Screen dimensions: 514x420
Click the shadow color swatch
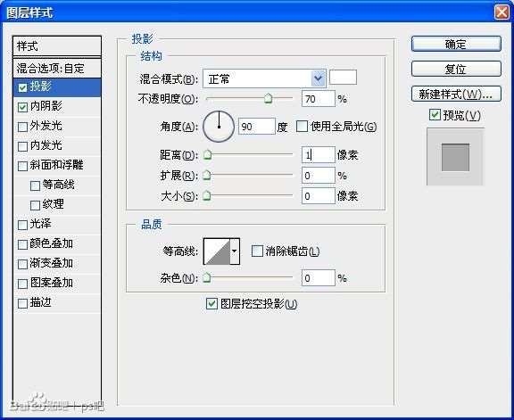343,78
